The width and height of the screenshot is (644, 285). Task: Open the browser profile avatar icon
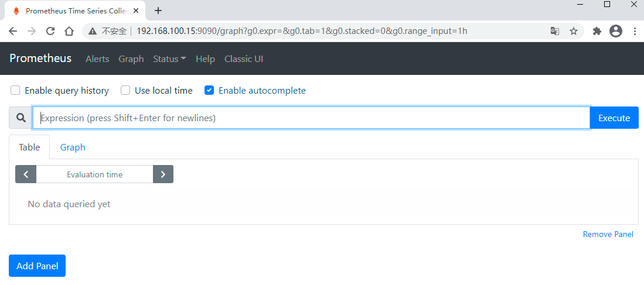615,31
